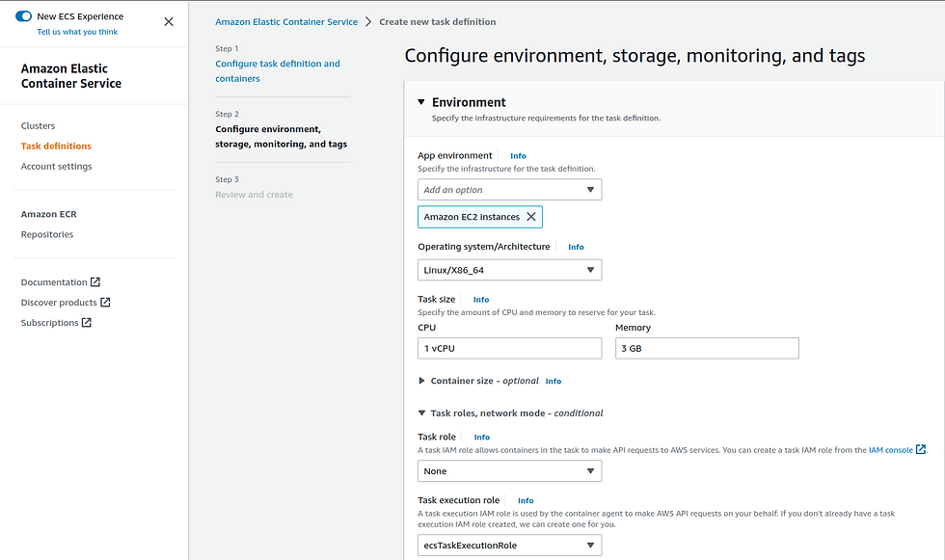Open the ecsTaskExecutionRole dropdown
Image resolution: width=945 pixels, height=560 pixels.
(x=509, y=545)
